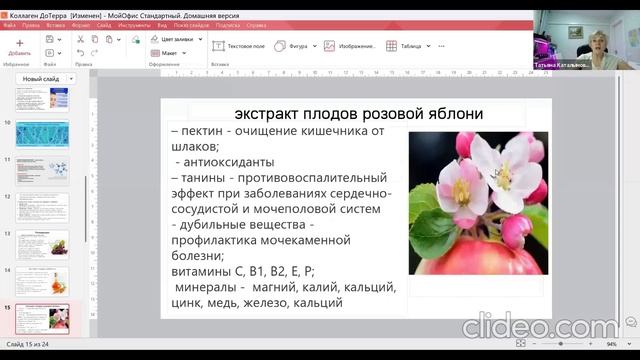
Task: Click the Татьяна webcam video overlay
Action: click(587, 40)
